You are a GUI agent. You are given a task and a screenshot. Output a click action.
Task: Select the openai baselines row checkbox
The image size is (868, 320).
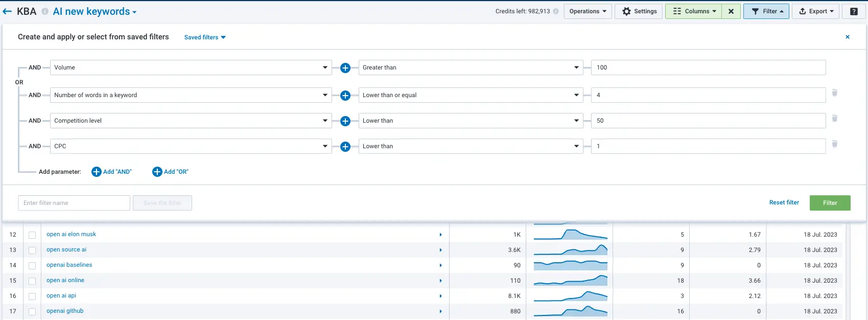point(32,265)
